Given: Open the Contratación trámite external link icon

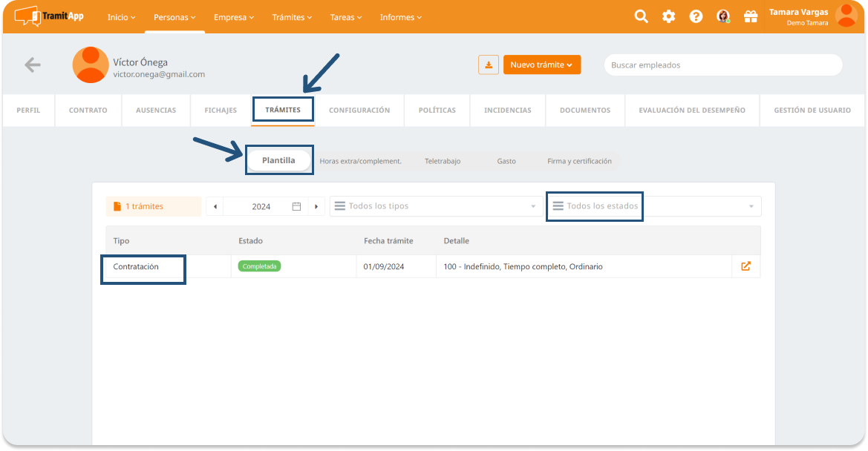Looking at the screenshot, I should point(745,266).
